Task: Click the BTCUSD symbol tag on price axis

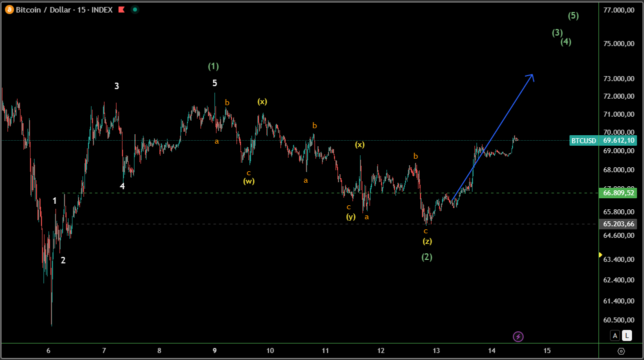Action: tap(584, 141)
